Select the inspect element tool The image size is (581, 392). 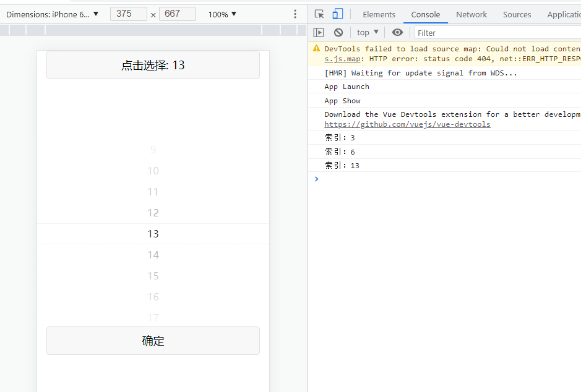click(318, 14)
